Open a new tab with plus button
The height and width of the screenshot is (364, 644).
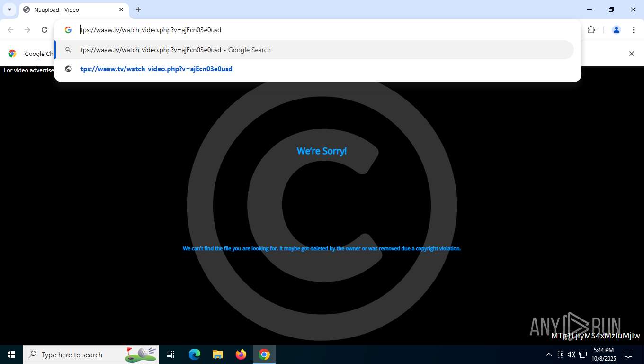click(x=138, y=9)
